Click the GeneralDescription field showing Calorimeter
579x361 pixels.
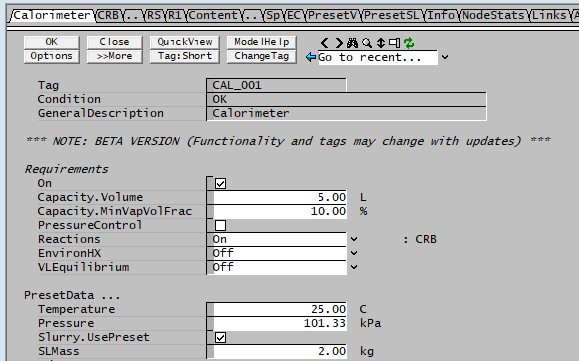(347, 113)
